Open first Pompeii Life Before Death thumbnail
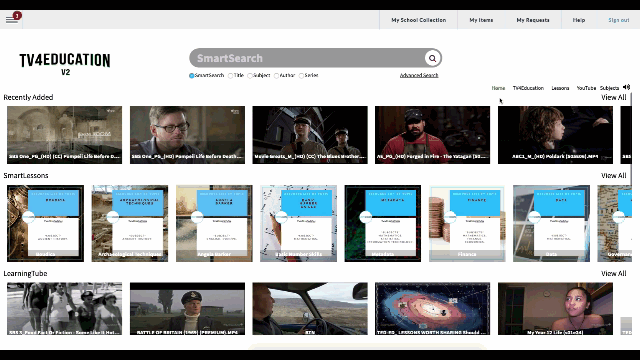The image size is (640, 360). tap(64, 135)
